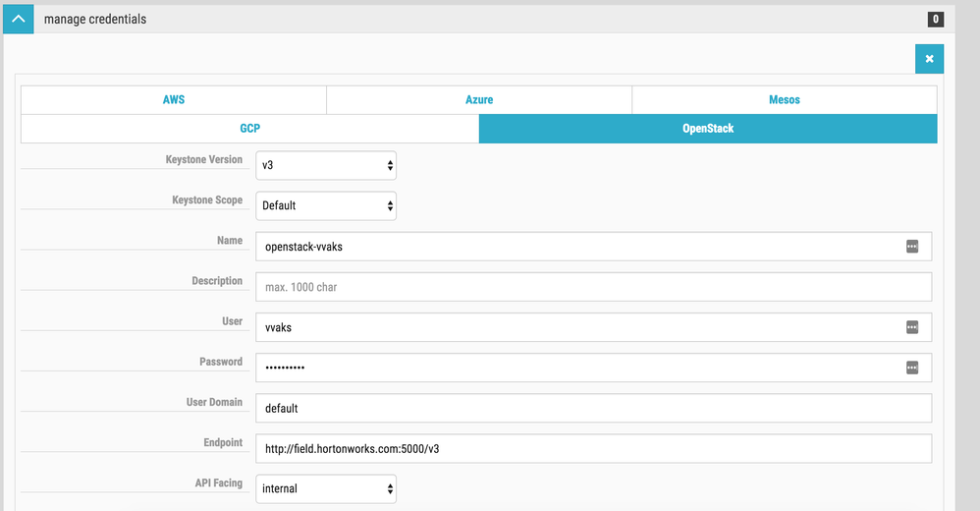Viewport: 980px width, 511px height.
Task: Open the GCP credentials tab
Action: point(249,129)
